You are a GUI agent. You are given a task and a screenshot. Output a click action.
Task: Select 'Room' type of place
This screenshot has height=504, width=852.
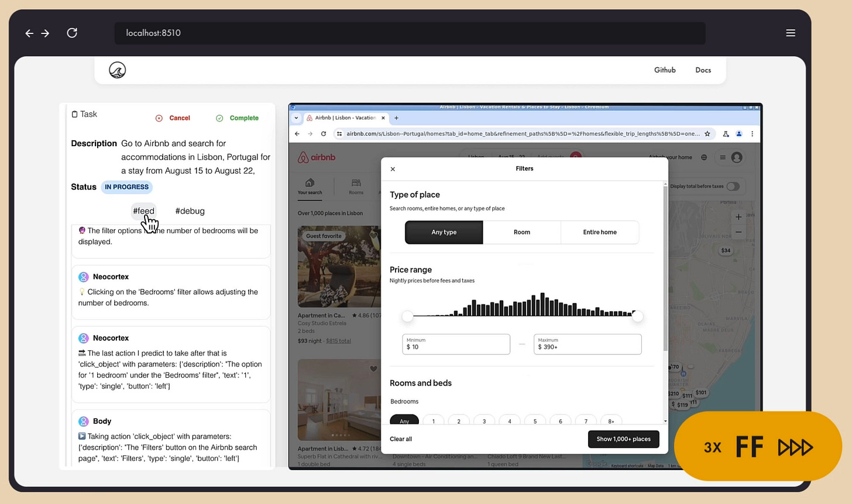[x=522, y=232]
